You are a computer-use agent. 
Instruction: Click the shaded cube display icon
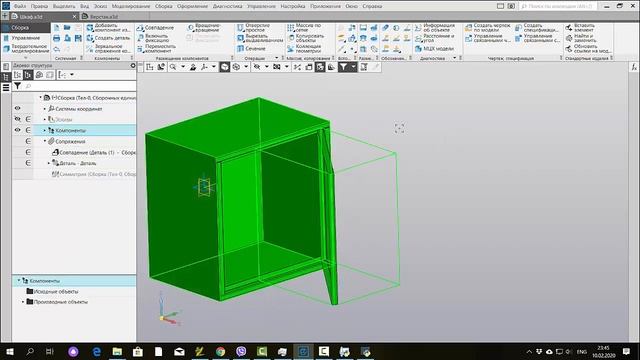[224, 67]
